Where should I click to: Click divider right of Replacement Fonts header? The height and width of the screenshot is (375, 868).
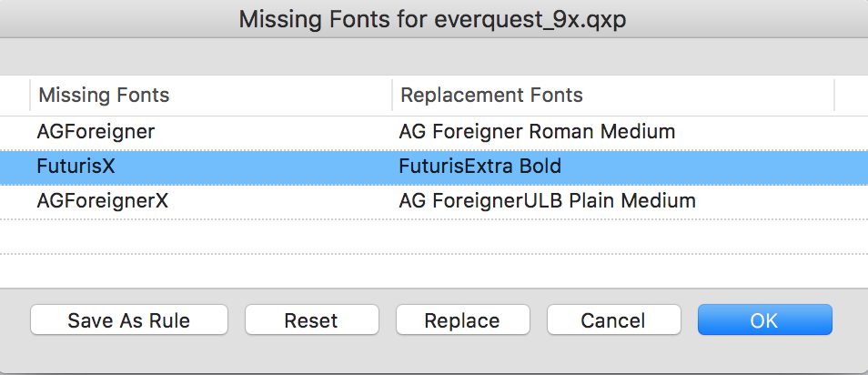click(834, 96)
